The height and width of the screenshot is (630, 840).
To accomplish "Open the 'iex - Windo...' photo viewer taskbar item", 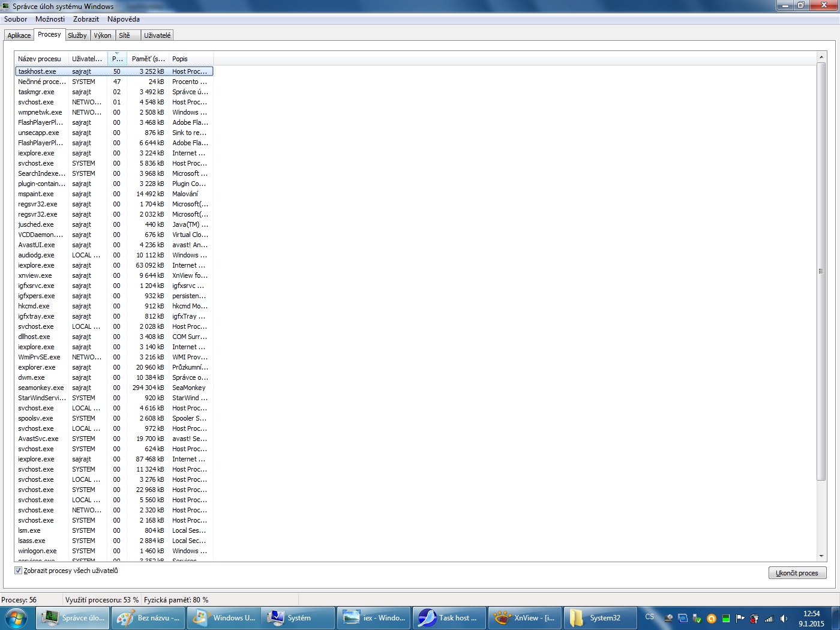I will tap(374, 617).
